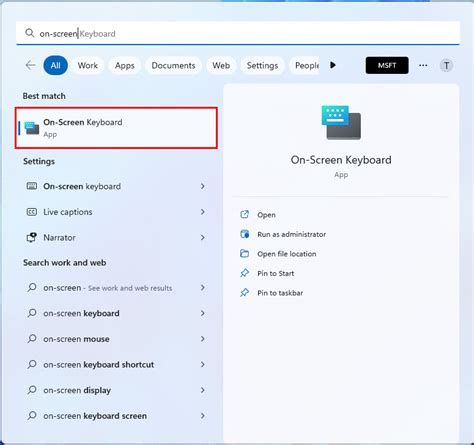Choose Pin to Start
This screenshot has height=445, width=474.
(276, 273)
